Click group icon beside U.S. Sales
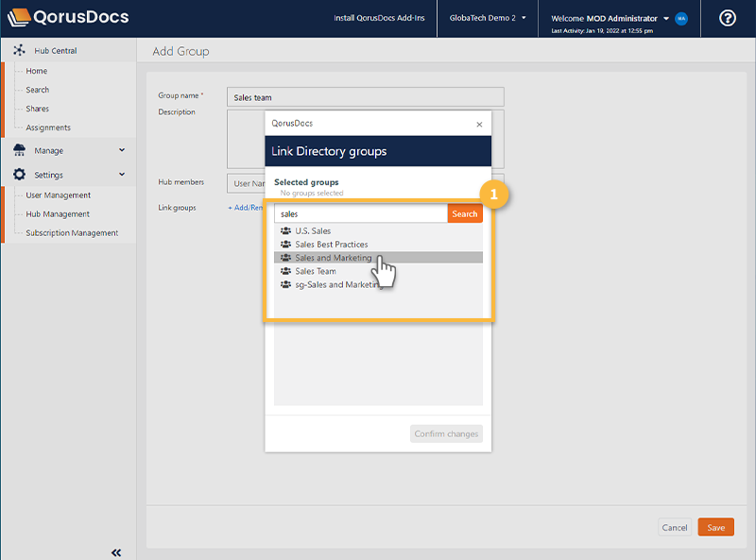The height and width of the screenshot is (560, 756). 286,230
